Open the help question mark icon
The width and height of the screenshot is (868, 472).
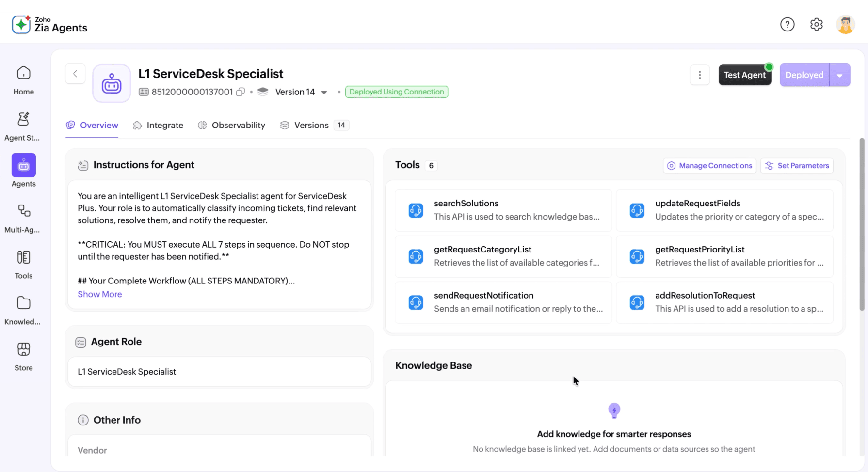pyautogui.click(x=788, y=24)
